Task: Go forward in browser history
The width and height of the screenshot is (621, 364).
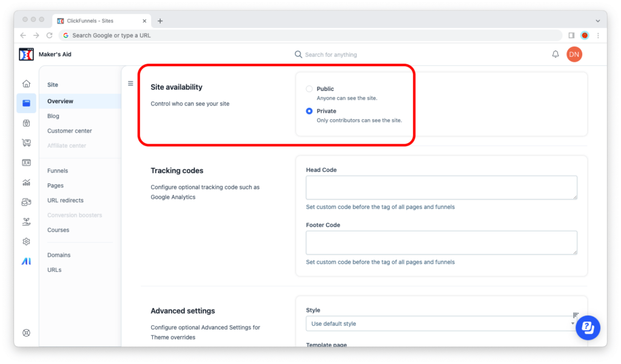Action: click(x=36, y=35)
